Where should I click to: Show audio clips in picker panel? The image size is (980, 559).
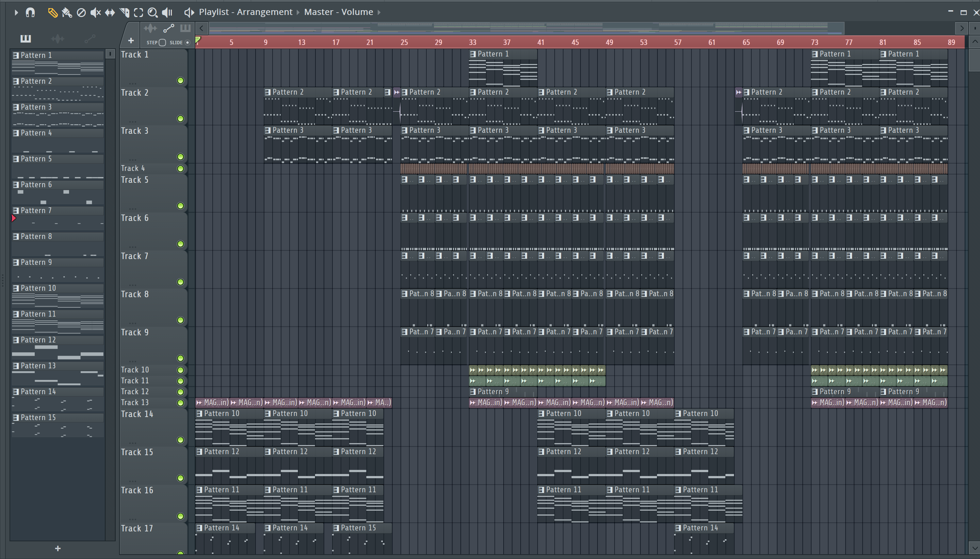58,38
